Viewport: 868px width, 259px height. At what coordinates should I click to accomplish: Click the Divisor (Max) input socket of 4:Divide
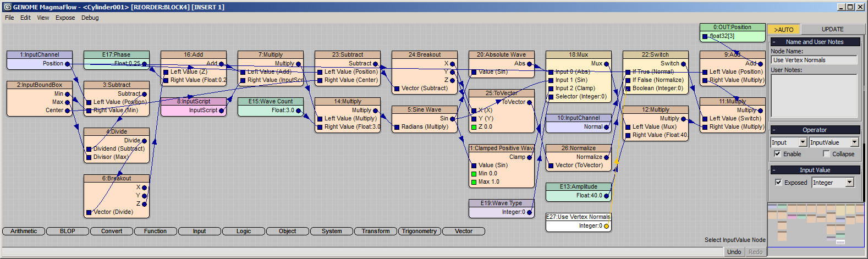(x=89, y=157)
